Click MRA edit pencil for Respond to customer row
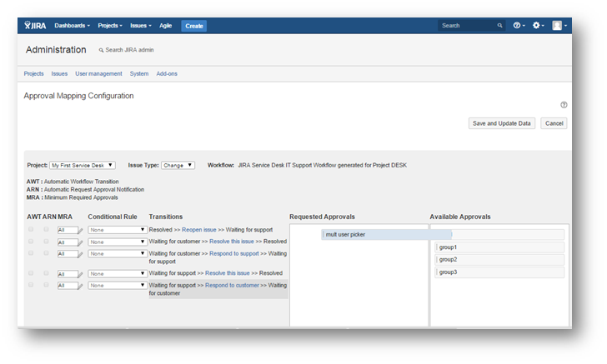This screenshot has height=364, width=607. pyautogui.click(x=80, y=286)
